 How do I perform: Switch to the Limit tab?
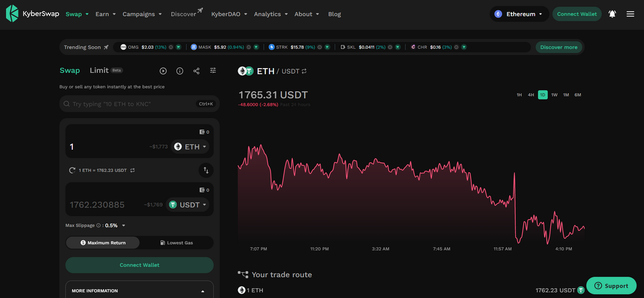tap(99, 70)
